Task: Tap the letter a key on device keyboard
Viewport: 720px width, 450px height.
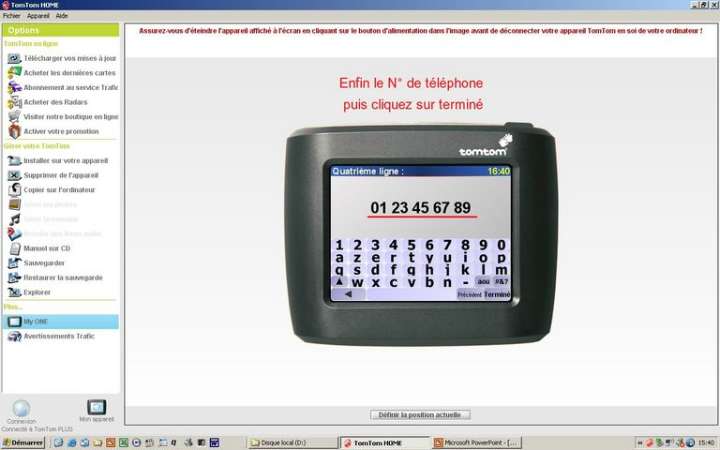Action: point(339,258)
